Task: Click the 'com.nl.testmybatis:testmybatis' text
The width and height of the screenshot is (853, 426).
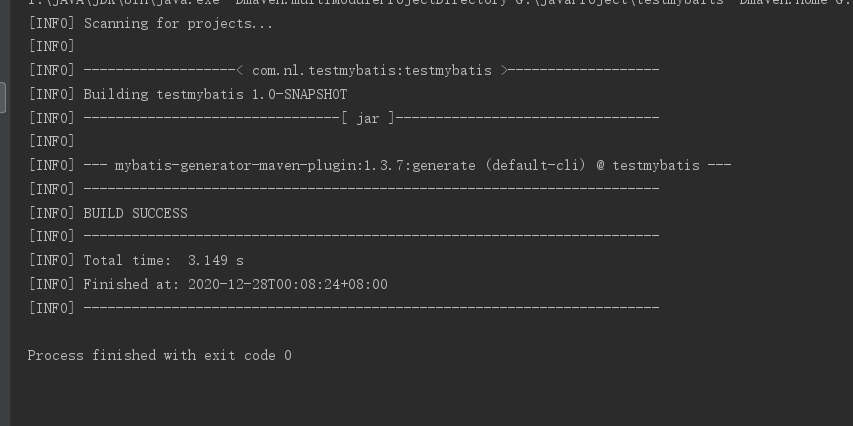Action: coord(372,70)
